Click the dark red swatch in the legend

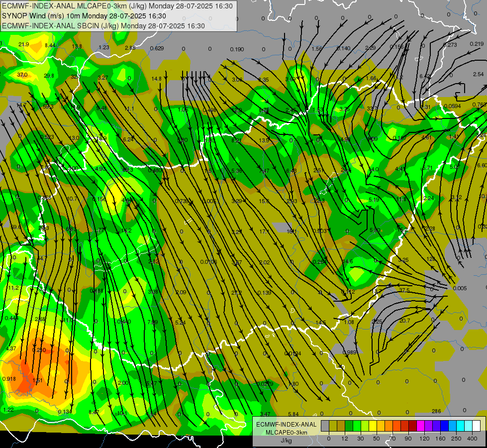tap(412, 426)
